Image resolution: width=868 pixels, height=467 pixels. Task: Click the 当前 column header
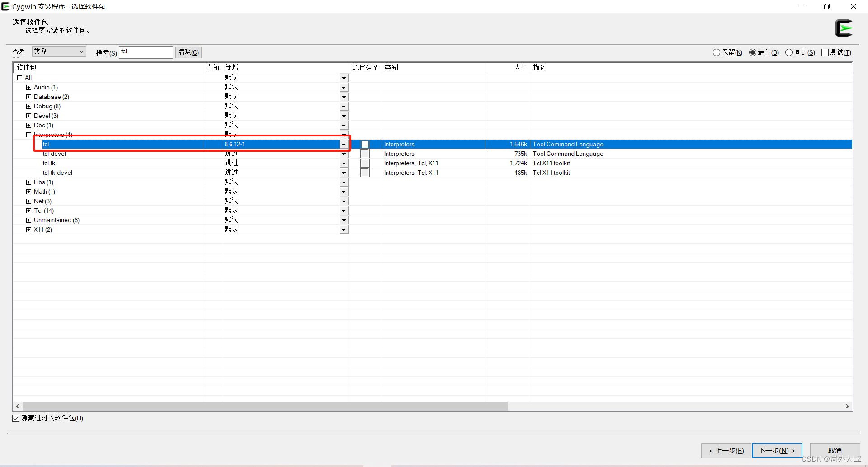pos(212,68)
